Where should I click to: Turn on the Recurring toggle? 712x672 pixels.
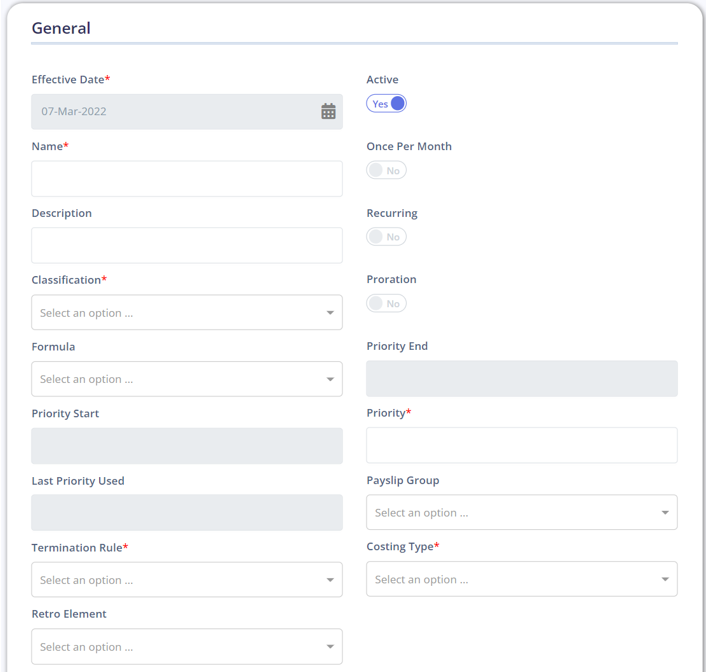[x=386, y=237]
